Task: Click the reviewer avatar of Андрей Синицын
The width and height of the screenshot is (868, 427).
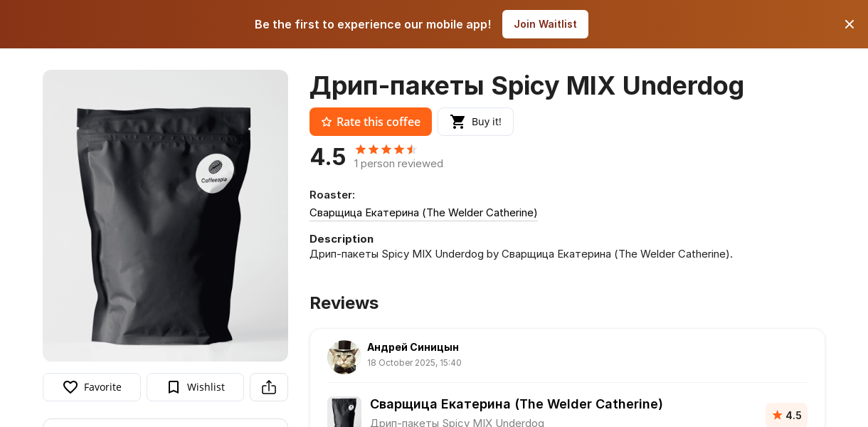Action: pos(344,357)
